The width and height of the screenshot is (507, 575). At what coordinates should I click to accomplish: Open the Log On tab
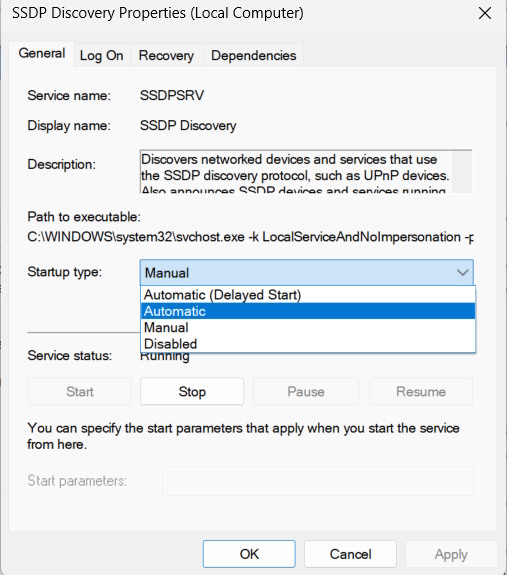pos(102,56)
